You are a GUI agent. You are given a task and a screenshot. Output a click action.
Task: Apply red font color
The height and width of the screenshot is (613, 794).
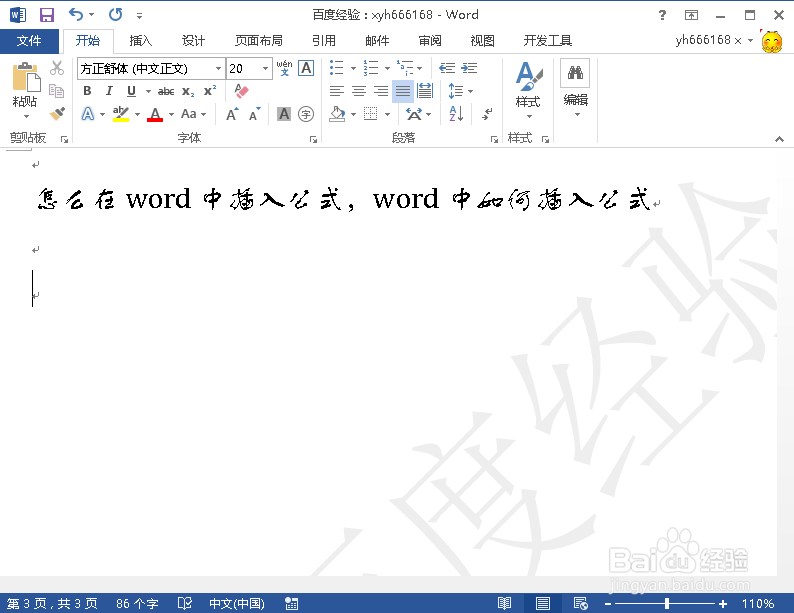click(x=155, y=114)
